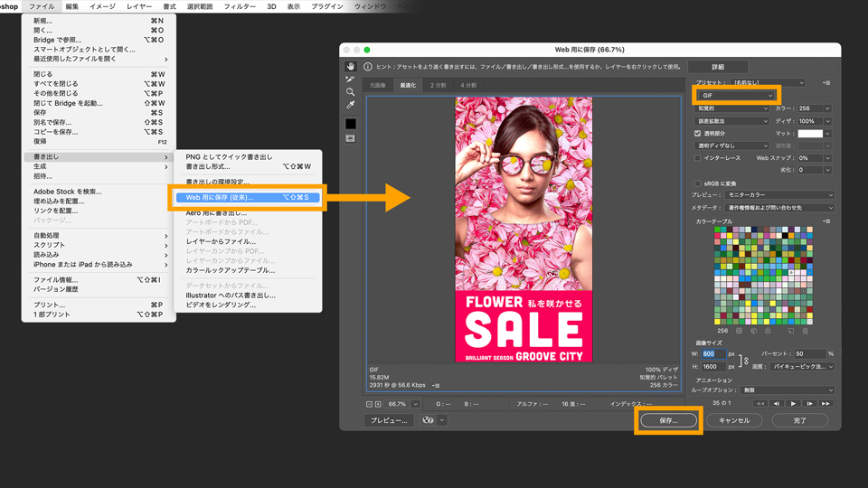Open the color table panel menu icon
Image resolution: width=868 pixels, height=488 pixels.
pyautogui.click(x=826, y=221)
